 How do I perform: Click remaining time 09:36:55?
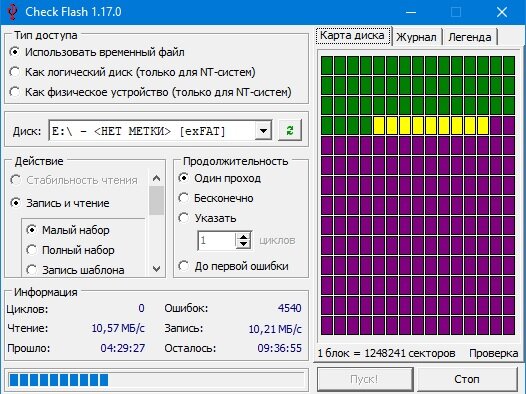pyautogui.click(x=279, y=348)
